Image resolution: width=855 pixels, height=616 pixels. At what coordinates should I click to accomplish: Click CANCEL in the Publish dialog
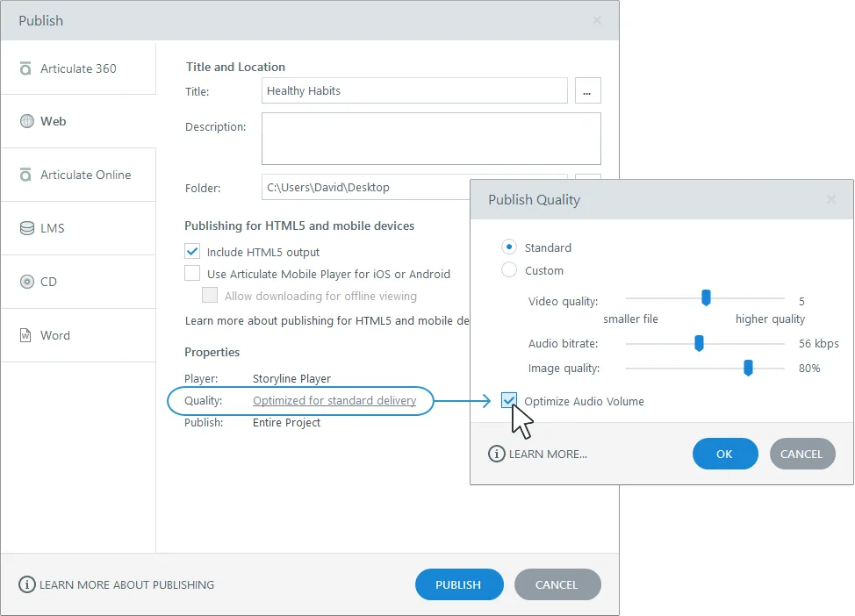[x=557, y=584]
